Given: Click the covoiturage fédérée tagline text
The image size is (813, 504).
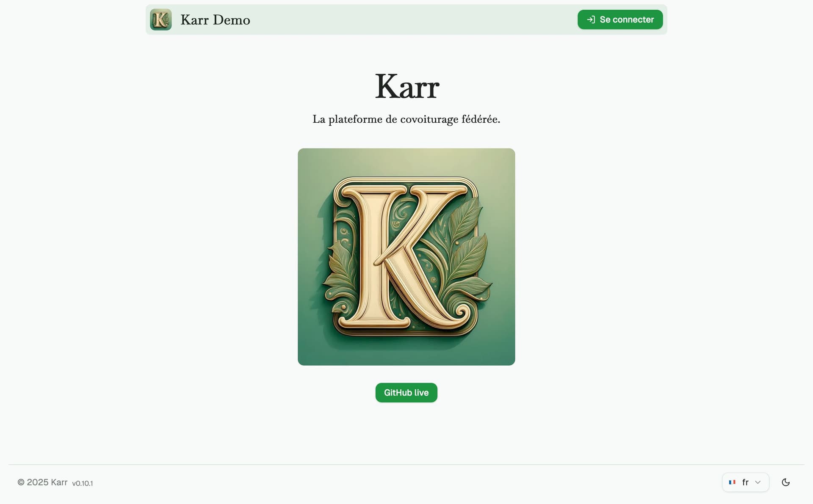Looking at the screenshot, I should click(406, 119).
